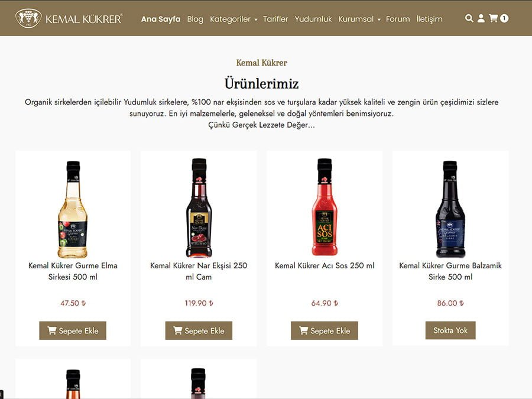
Task: Open the Forum link
Action: 398,19
